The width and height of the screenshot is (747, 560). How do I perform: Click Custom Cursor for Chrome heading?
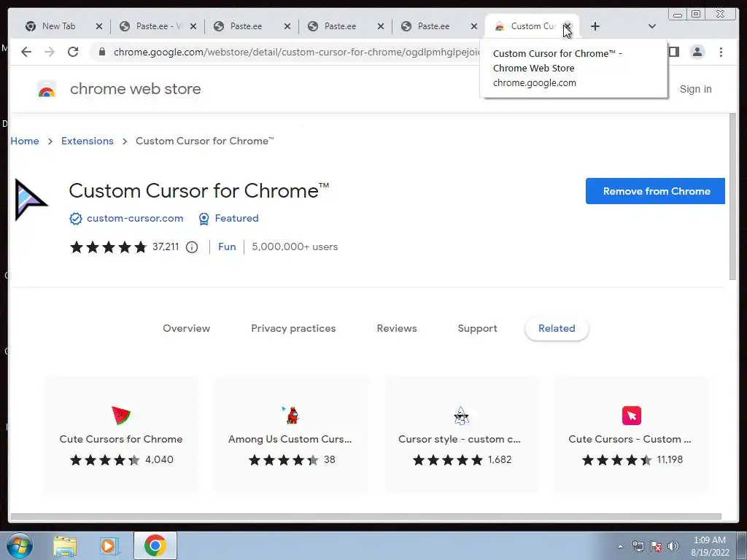tap(198, 191)
